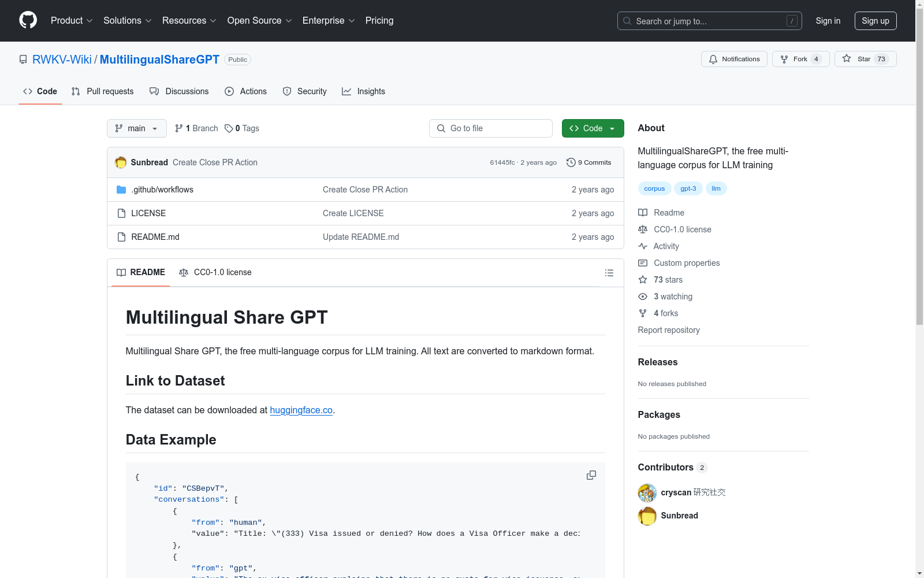Click the Sunbread avatar in latest commit row
Image resolution: width=924 pixels, height=578 pixels.
coord(121,162)
